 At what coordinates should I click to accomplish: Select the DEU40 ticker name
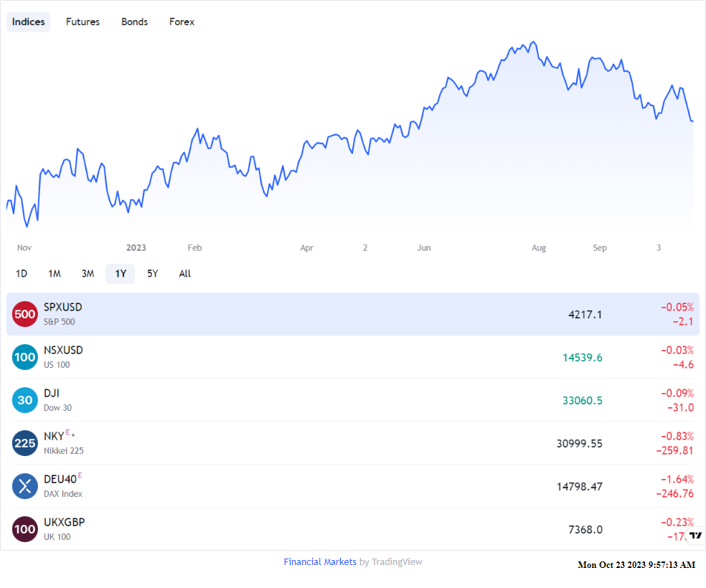[x=60, y=479]
